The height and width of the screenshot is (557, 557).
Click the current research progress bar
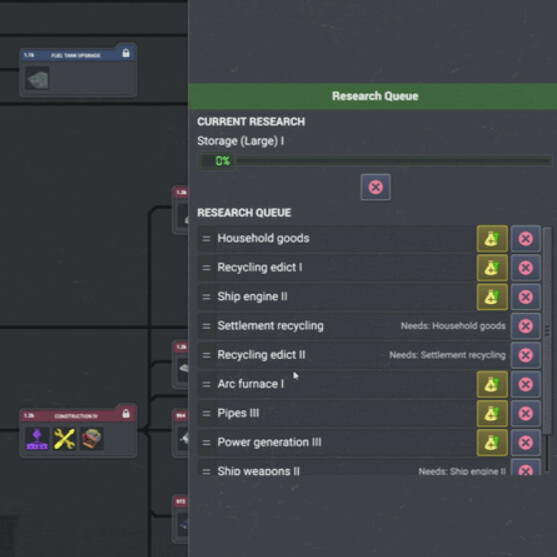pos(374,161)
